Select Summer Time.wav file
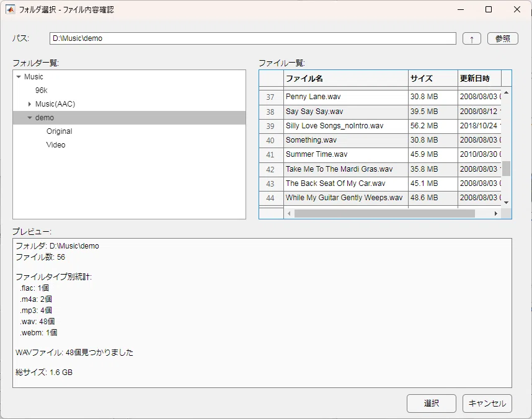532x419 pixels. click(346, 154)
